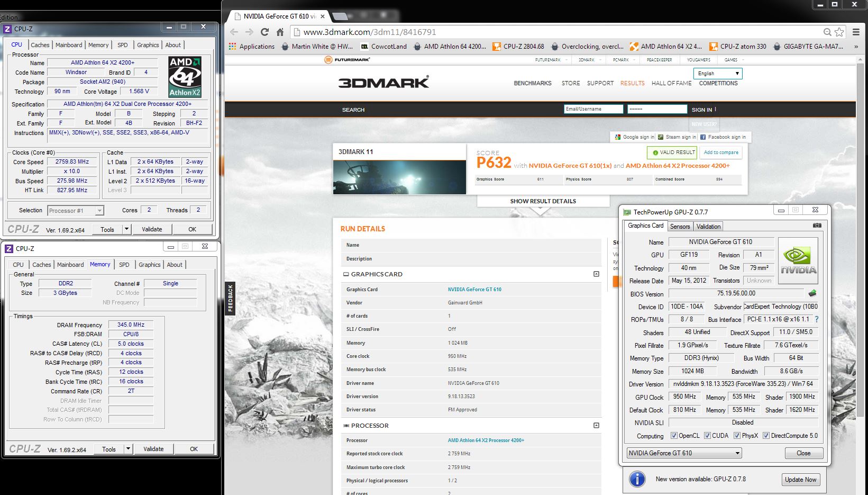Image resolution: width=868 pixels, height=495 pixels.
Task: Click the SIGN IN button
Action: [702, 110]
